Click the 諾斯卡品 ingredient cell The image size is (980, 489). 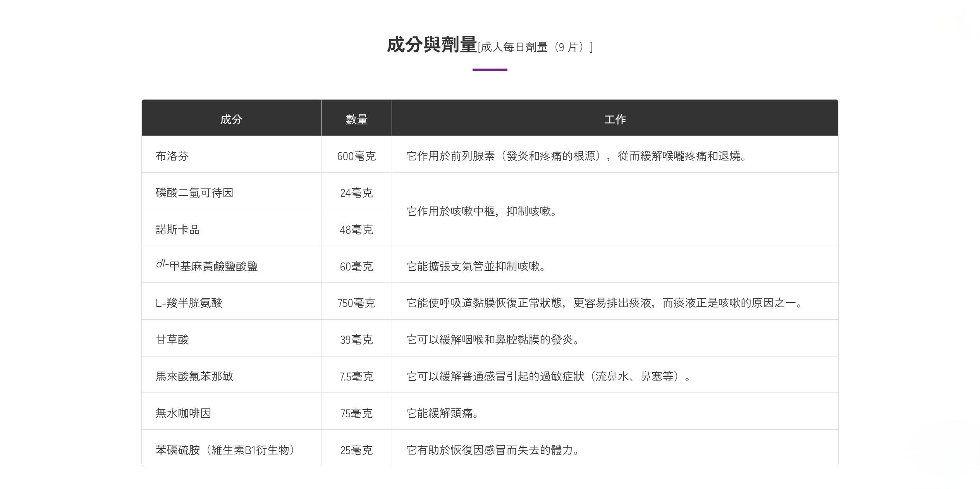[178, 229]
